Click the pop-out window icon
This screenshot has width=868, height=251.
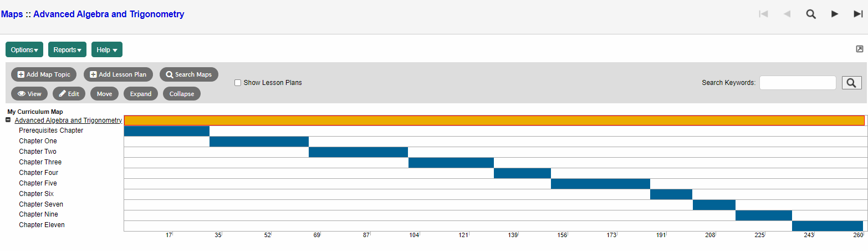click(x=860, y=49)
